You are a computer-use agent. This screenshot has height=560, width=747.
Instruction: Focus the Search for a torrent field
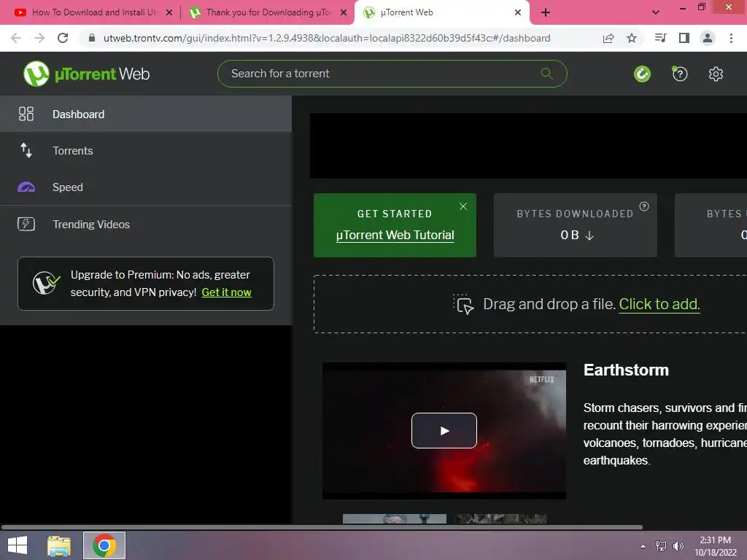point(392,74)
